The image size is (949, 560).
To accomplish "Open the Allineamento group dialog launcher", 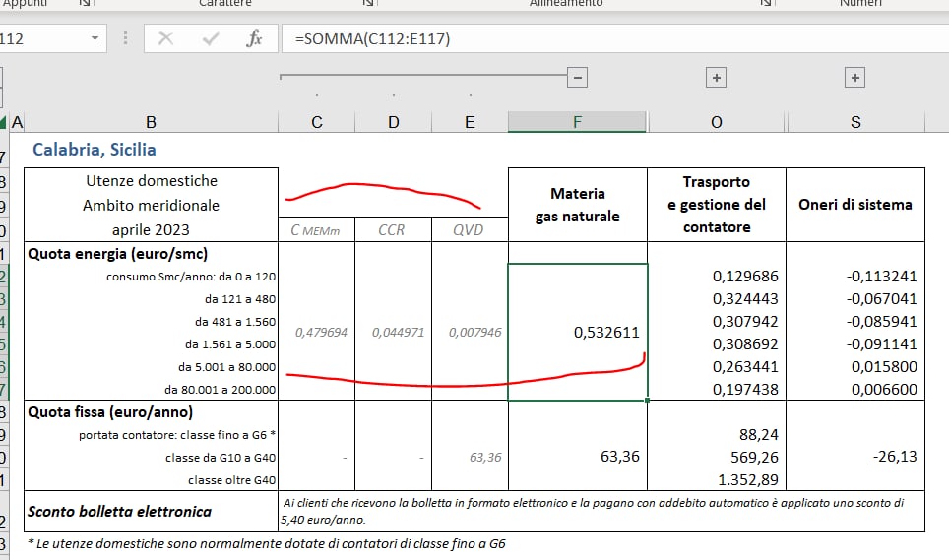I will pyautogui.click(x=765, y=4).
